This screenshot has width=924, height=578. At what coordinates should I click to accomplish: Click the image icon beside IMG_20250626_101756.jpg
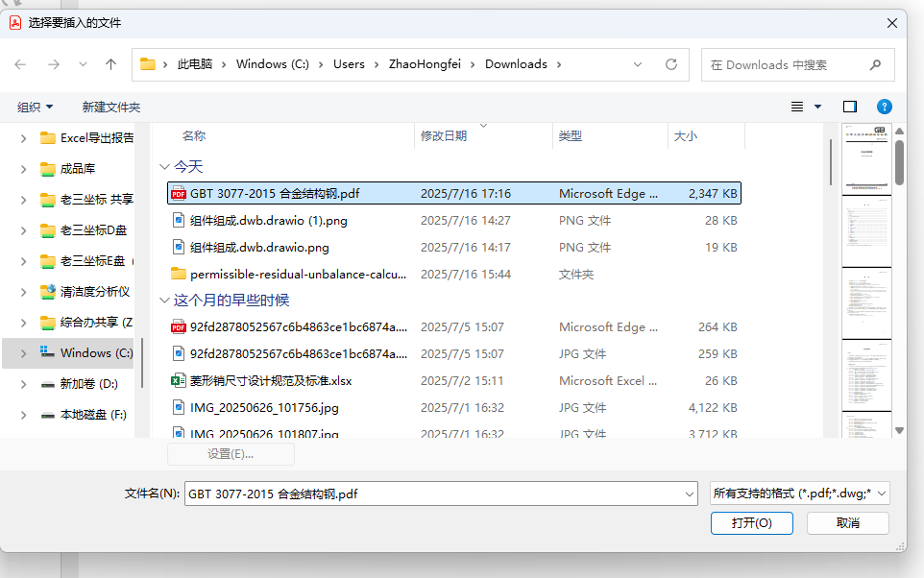point(177,407)
